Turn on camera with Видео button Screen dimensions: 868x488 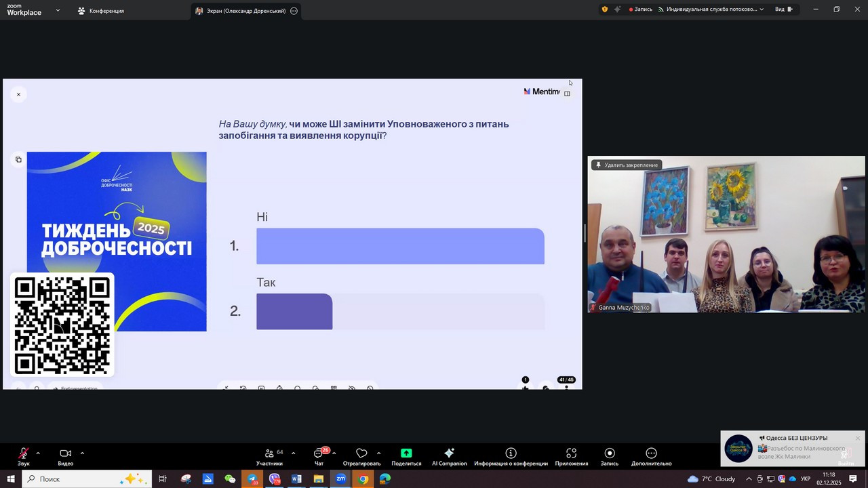click(66, 457)
